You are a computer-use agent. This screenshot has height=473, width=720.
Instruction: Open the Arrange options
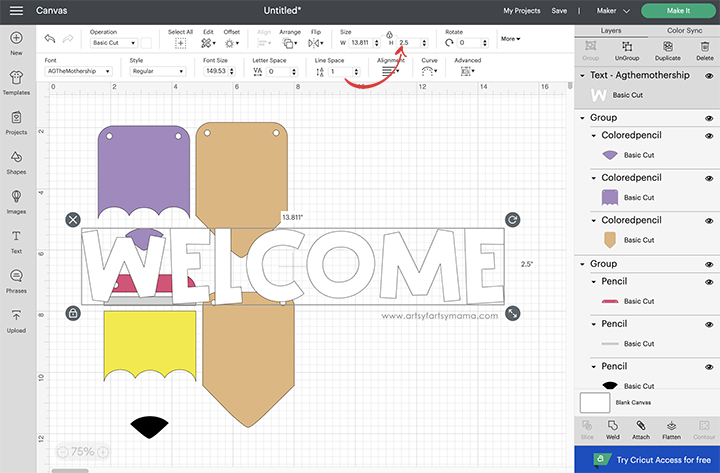pos(290,43)
